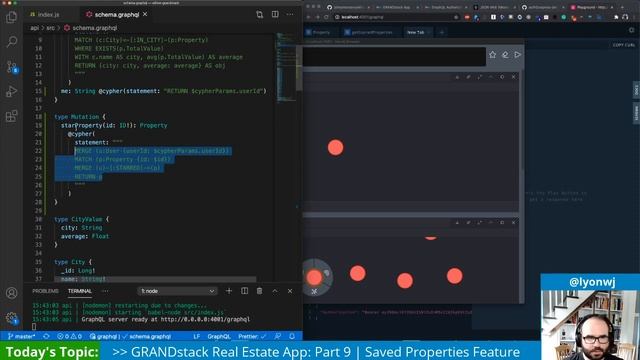
Task: Clear the Neo4j editor with eraser icon
Action: pos(505,55)
